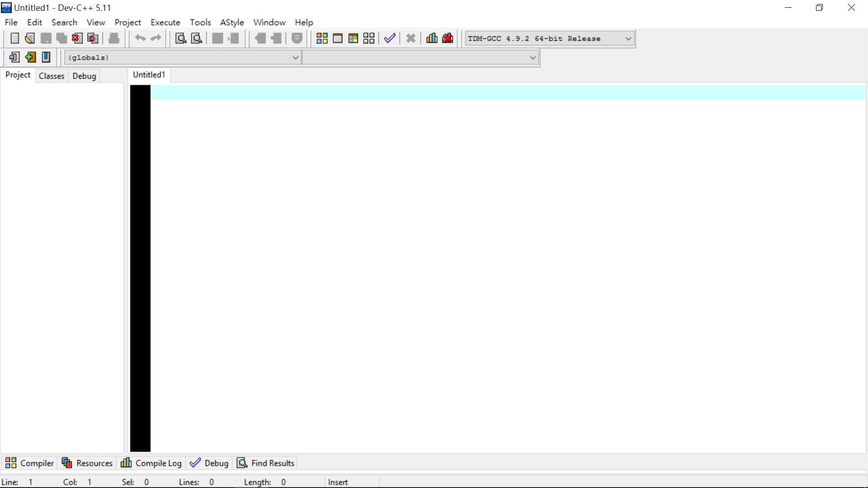The height and width of the screenshot is (488, 868).
Task: Click the blue bookmark icon in second toolbar
Action: coord(46,57)
